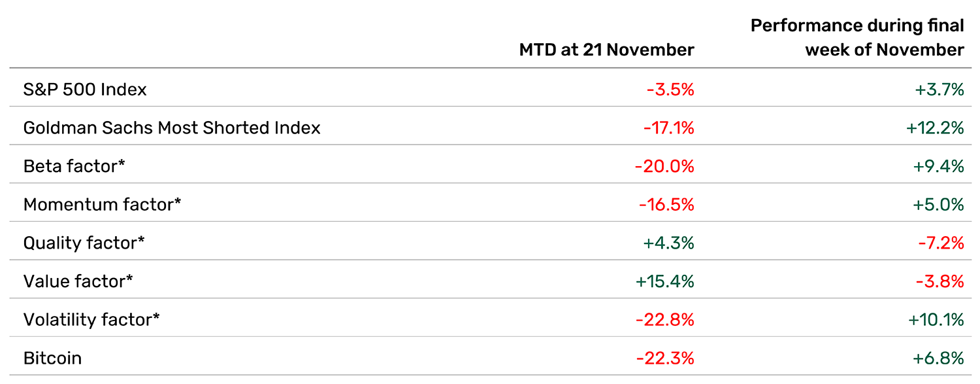Viewport: 980px width, 384px height.
Task: Select the "Performance during final week" column header
Action: [857, 37]
